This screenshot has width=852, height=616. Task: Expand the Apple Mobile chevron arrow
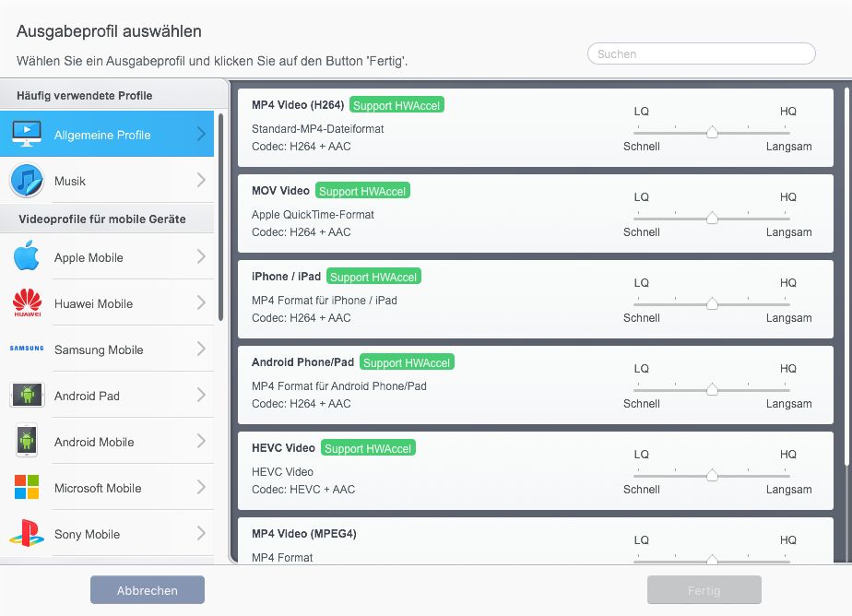202,256
